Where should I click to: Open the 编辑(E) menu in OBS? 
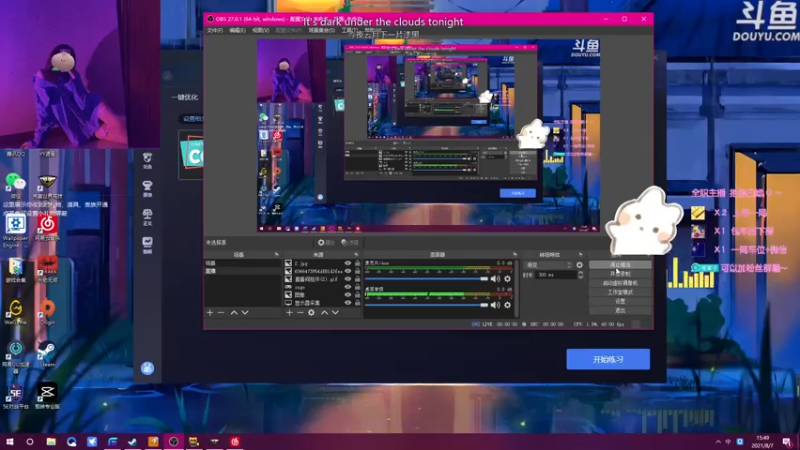click(x=237, y=31)
